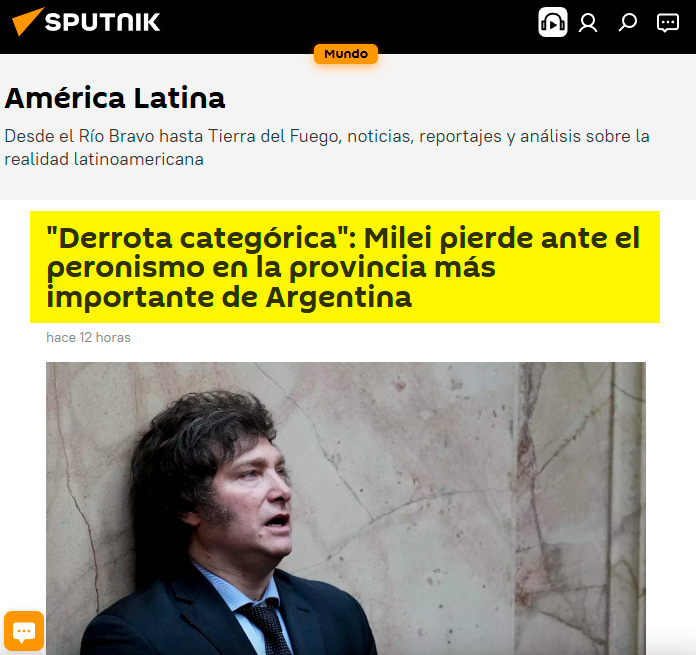The height and width of the screenshot is (655, 696).
Task: Open the América Latina section heading
Action: (115, 98)
